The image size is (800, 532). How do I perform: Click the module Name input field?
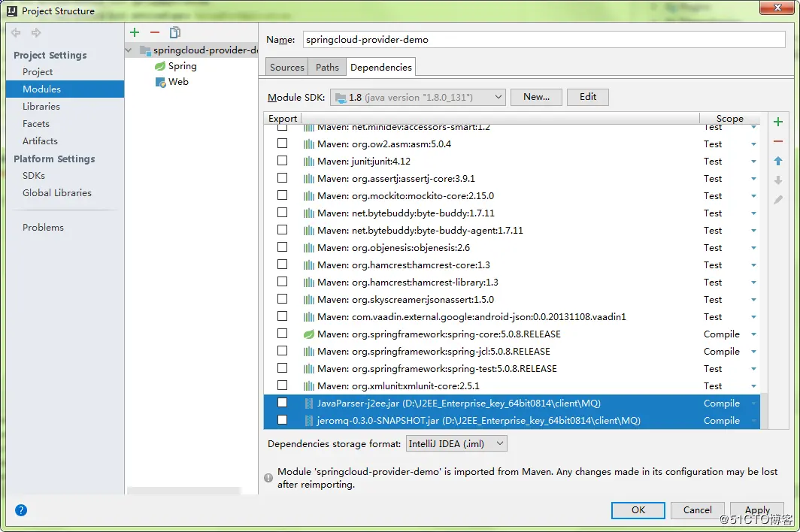(544, 40)
